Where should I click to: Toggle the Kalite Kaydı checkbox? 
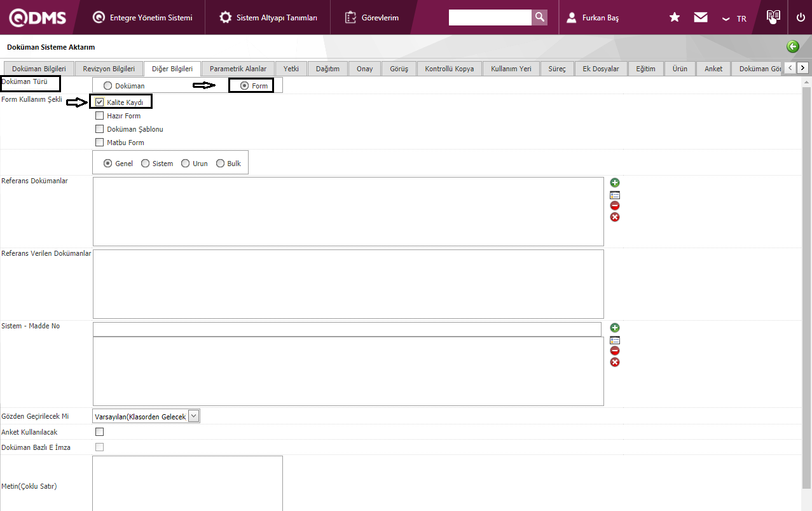[99, 102]
